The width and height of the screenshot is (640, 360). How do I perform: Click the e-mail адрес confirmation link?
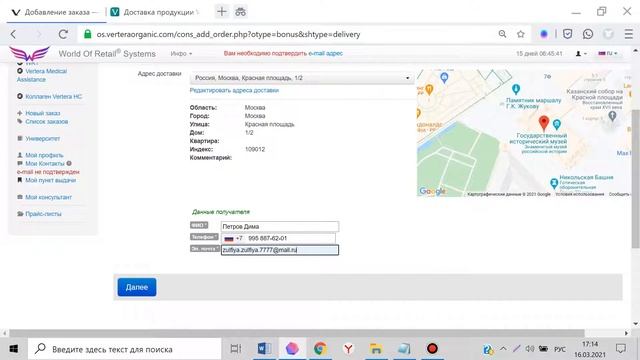pos(325,53)
